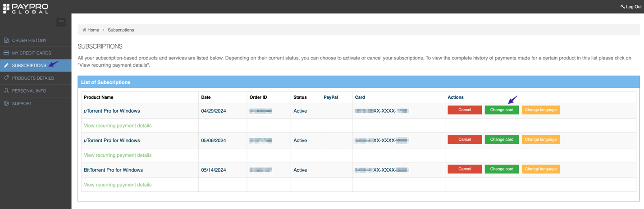The width and height of the screenshot is (644, 209).
Task: Click the Personal Info user icon
Action: [6, 91]
